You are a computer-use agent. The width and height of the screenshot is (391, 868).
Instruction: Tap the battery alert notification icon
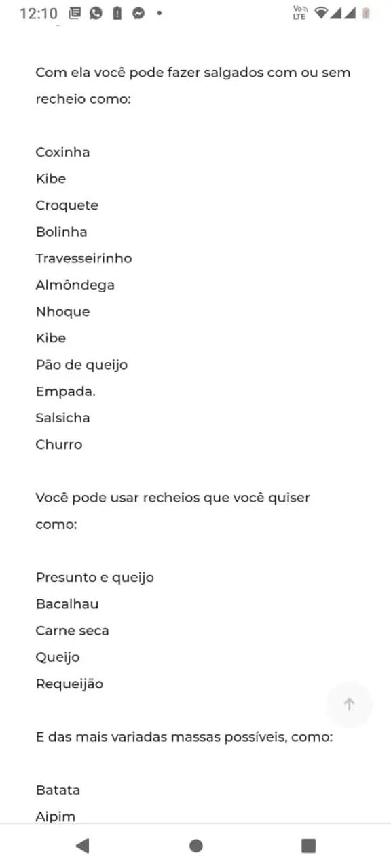tap(117, 13)
